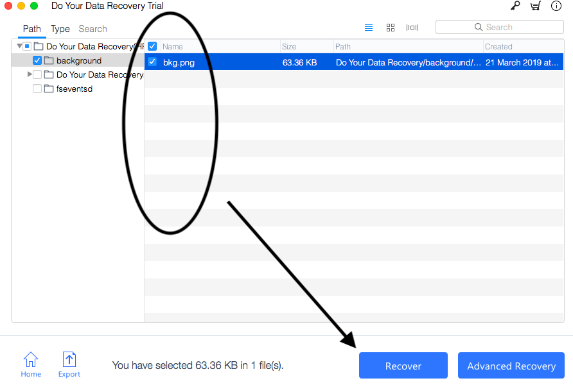Image resolution: width=573 pixels, height=392 pixels.
Task: Switch to list view mode
Action: [369, 28]
